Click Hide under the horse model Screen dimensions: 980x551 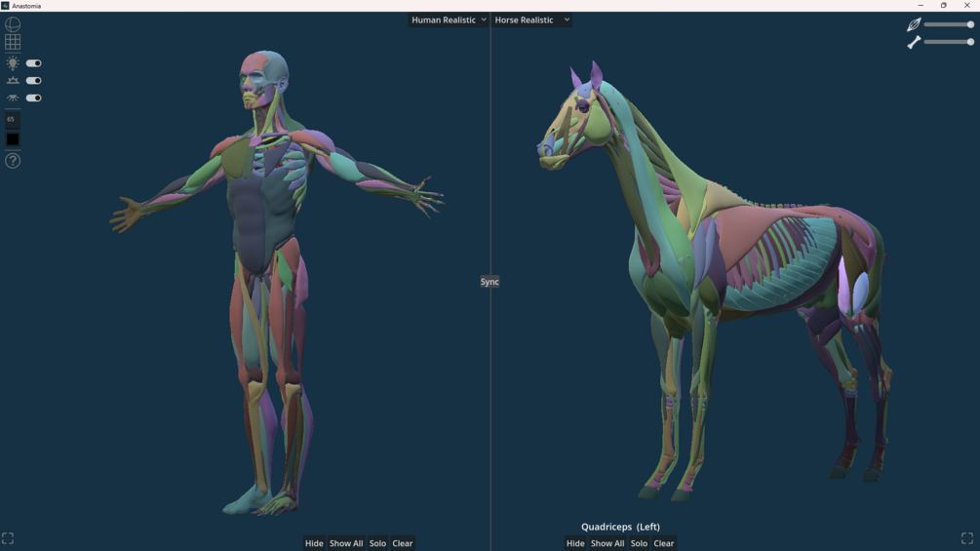pyautogui.click(x=575, y=543)
